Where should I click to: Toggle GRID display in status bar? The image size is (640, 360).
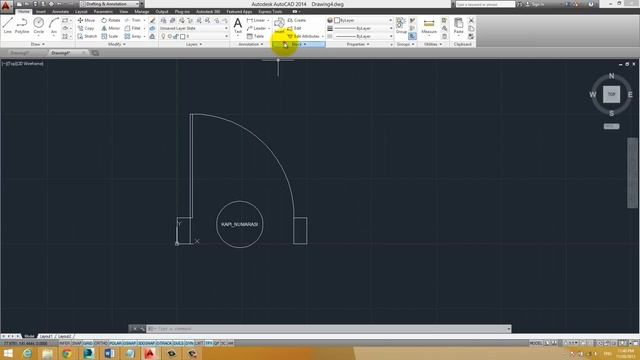pyautogui.click(x=88, y=344)
